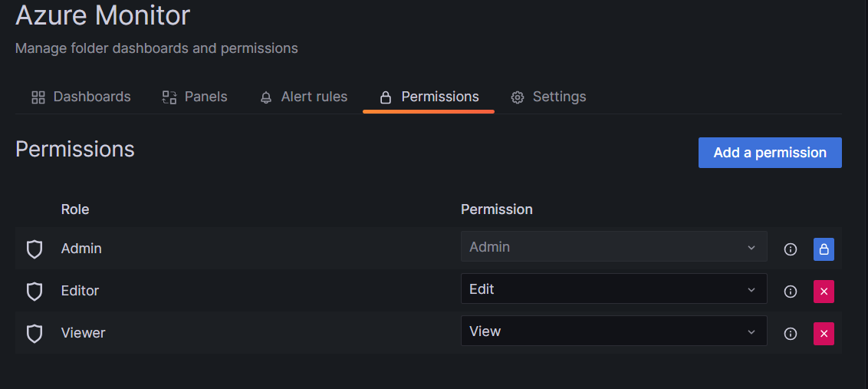Image resolution: width=868 pixels, height=389 pixels.
Task: Click the disabled Admin permission dropdown
Action: pyautogui.click(x=613, y=247)
